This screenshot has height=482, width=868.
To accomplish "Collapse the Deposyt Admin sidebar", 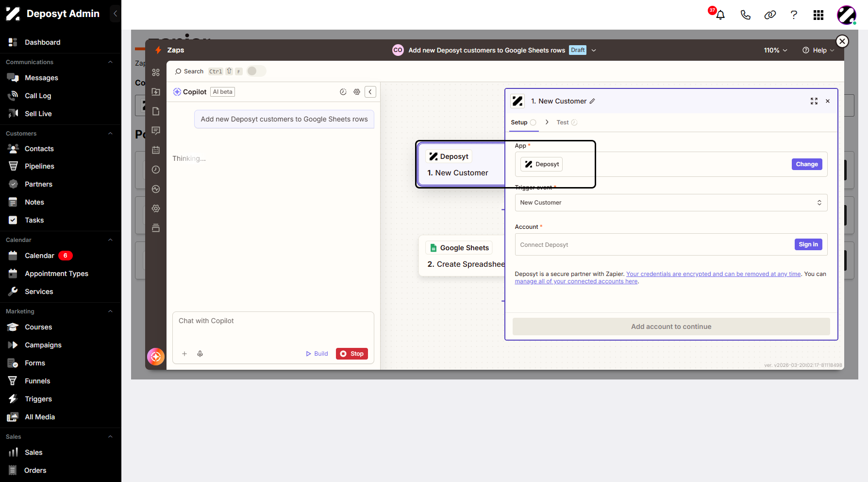I will pyautogui.click(x=115, y=14).
